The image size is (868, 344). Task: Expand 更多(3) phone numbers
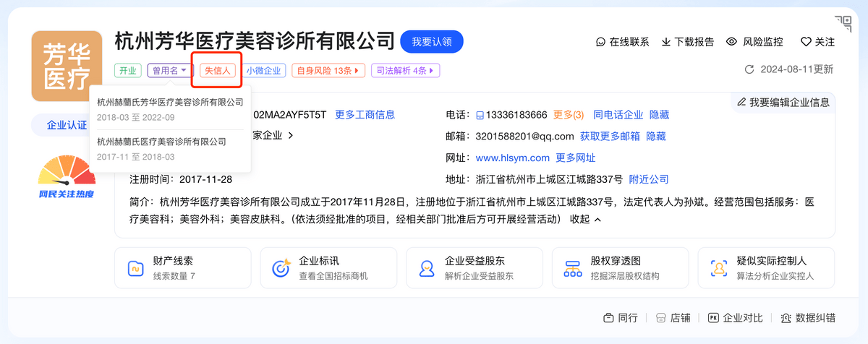pyautogui.click(x=568, y=115)
